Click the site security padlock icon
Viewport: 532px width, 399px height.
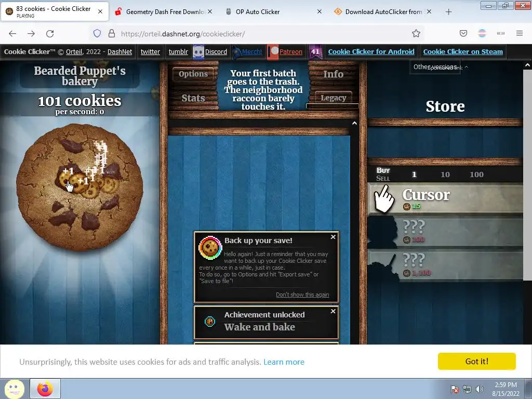[x=111, y=33]
